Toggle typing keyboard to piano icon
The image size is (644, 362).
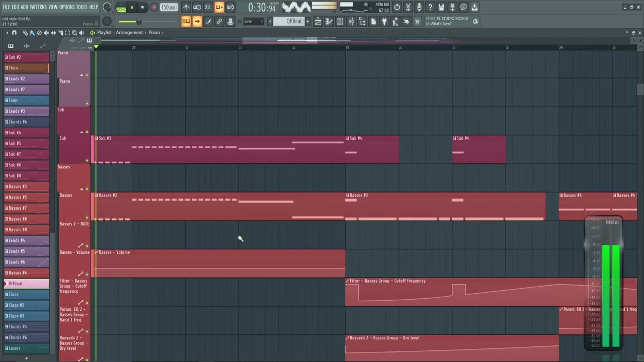tap(186, 21)
